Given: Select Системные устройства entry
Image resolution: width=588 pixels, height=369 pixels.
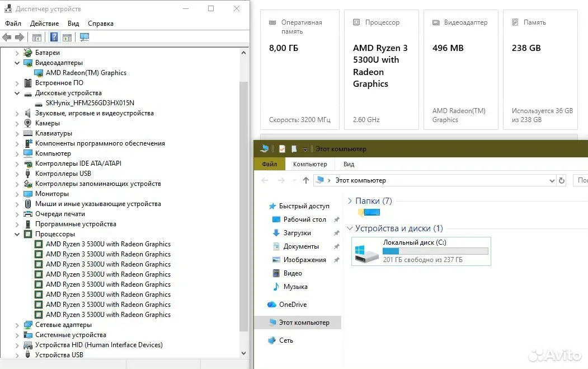Looking at the screenshot, I should [x=70, y=335].
